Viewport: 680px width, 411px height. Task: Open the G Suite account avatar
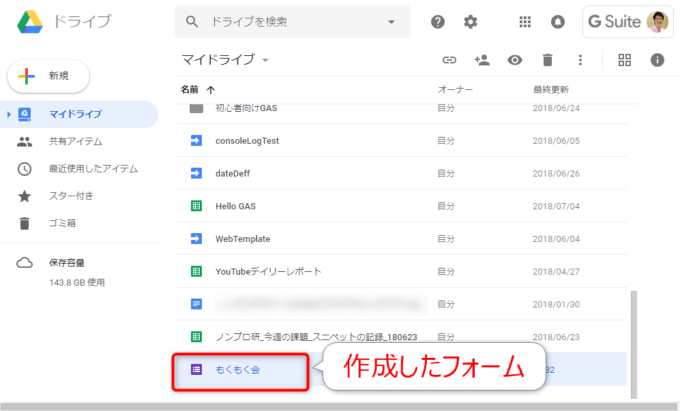coord(657,22)
